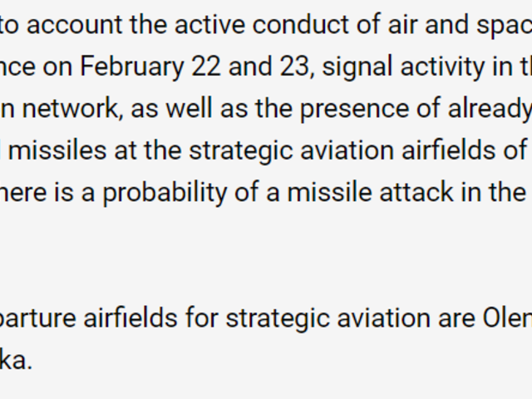Click the word "already" at line end
The width and height of the screenshot is (532, 399).
pos(490,110)
